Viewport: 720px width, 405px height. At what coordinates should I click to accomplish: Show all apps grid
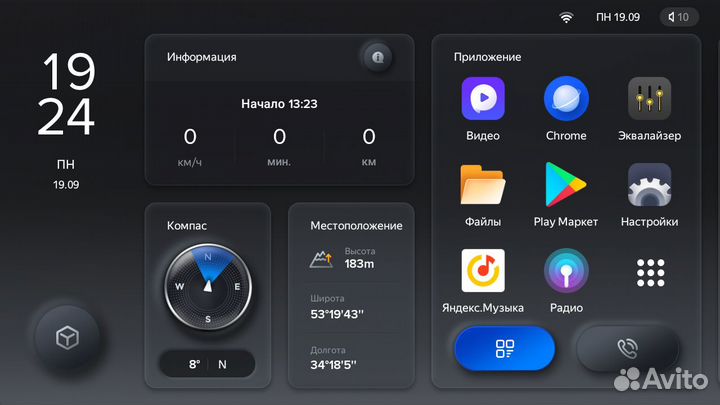click(x=650, y=271)
